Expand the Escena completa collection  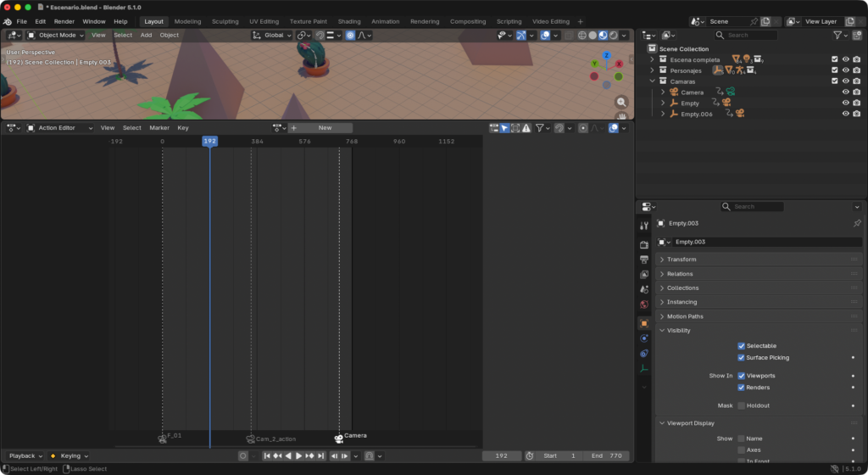click(652, 59)
